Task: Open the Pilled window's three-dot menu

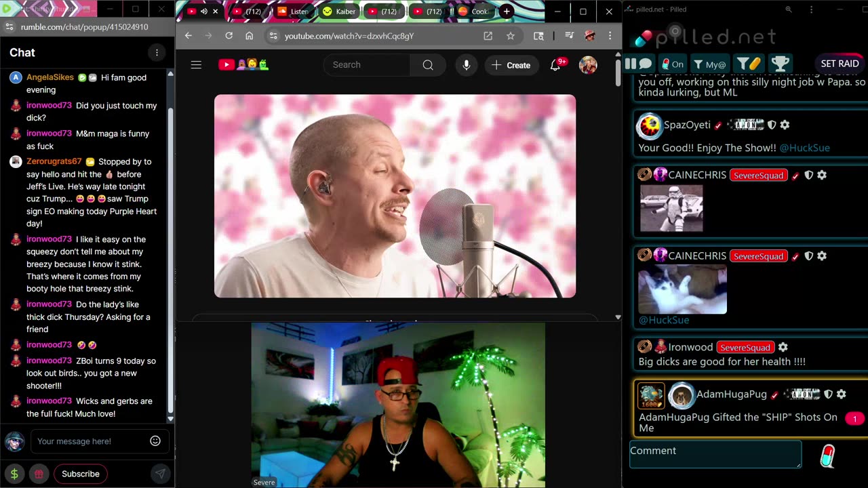Action: point(812,9)
